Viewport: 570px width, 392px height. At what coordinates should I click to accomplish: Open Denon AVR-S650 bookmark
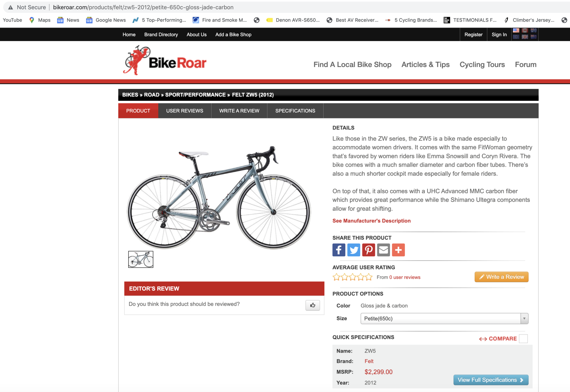(x=293, y=20)
